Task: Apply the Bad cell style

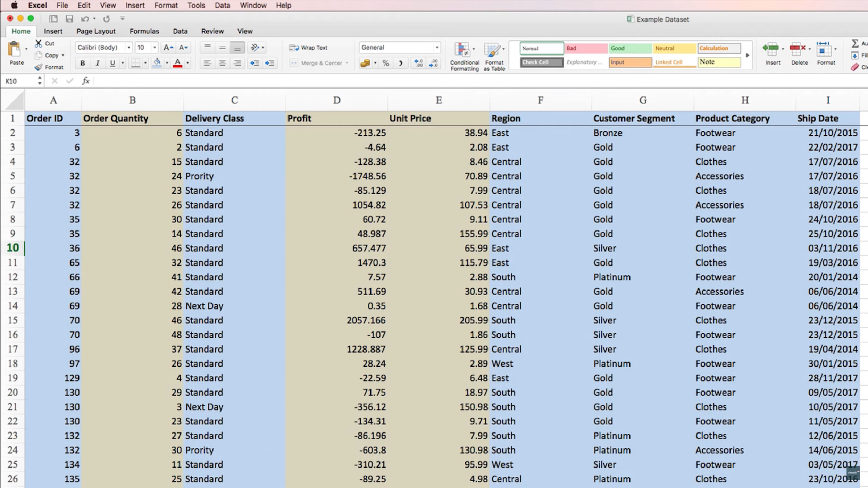Action: click(x=586, y=48)
